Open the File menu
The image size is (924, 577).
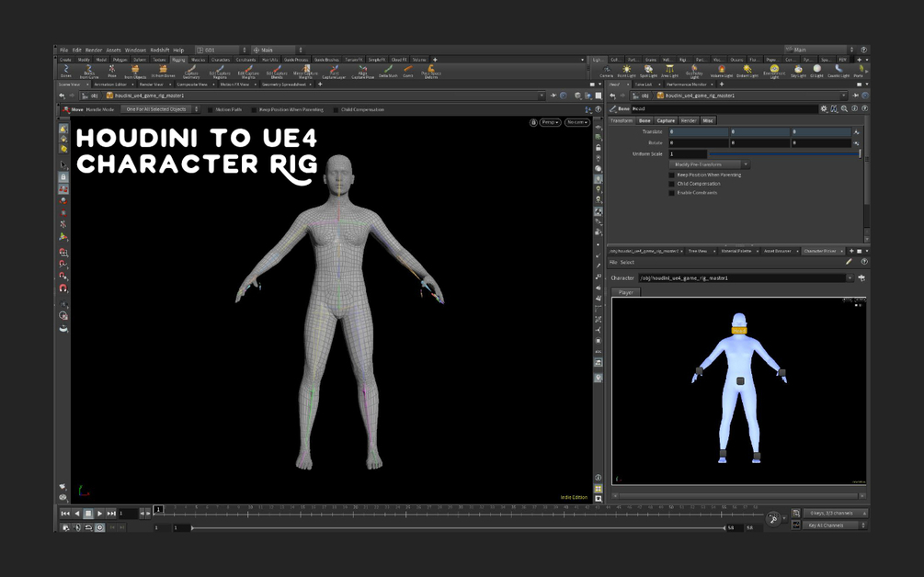[63, 50]
